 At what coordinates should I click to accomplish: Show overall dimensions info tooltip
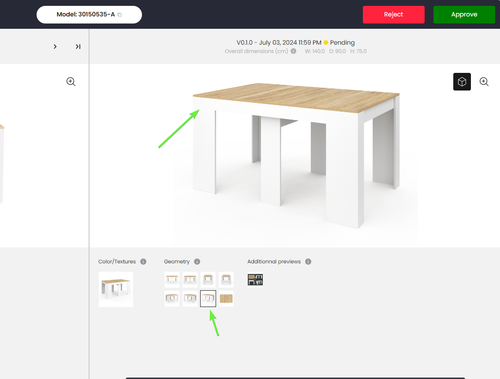pos(293,51)
